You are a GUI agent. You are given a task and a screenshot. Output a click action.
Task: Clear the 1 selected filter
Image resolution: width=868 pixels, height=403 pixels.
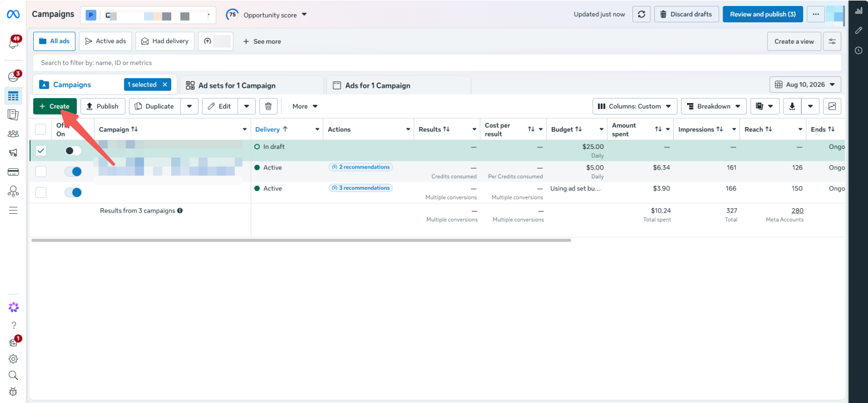165,85
